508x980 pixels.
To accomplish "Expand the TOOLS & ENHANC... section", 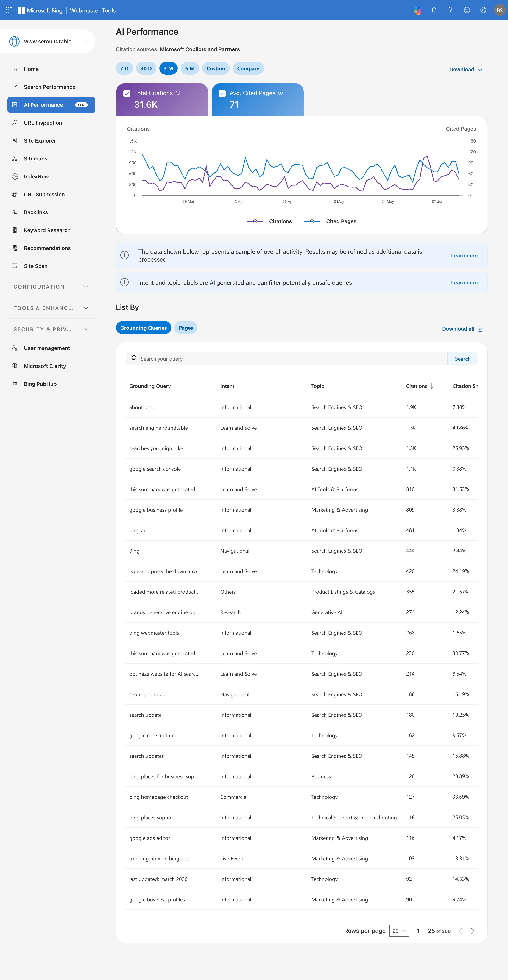I will coord(51,308).
